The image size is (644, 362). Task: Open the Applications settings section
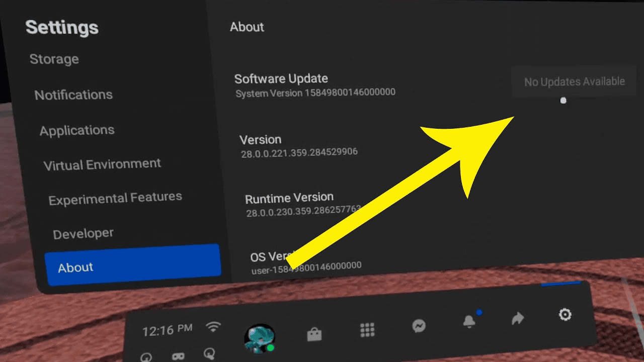pyautogui.click(x=77, y=130)
